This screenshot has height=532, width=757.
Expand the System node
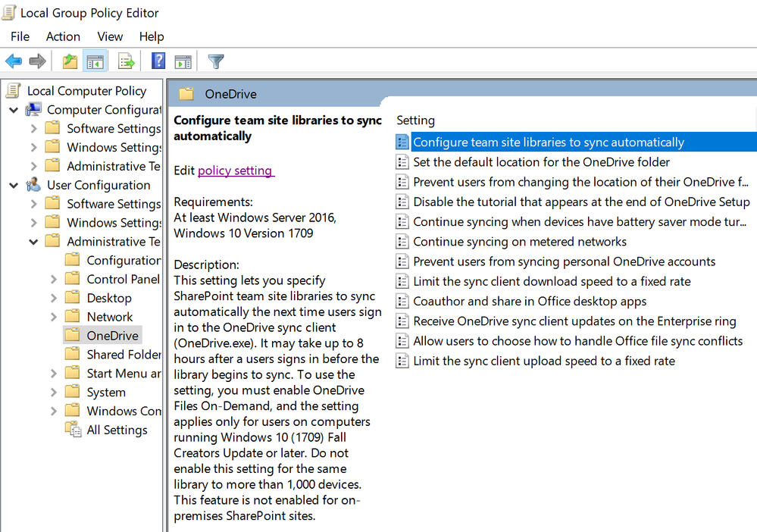[x=54, y=392]
